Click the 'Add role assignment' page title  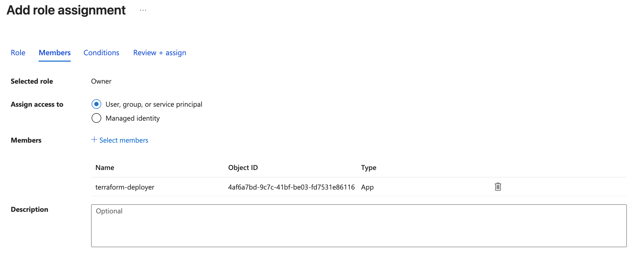pos(66,10)
